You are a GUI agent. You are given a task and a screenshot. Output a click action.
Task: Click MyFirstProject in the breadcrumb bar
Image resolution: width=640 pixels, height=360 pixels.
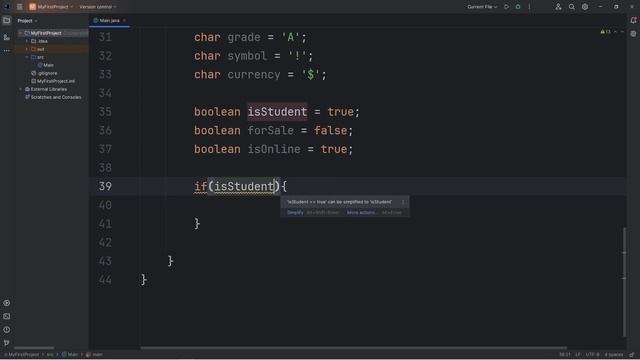22,355
